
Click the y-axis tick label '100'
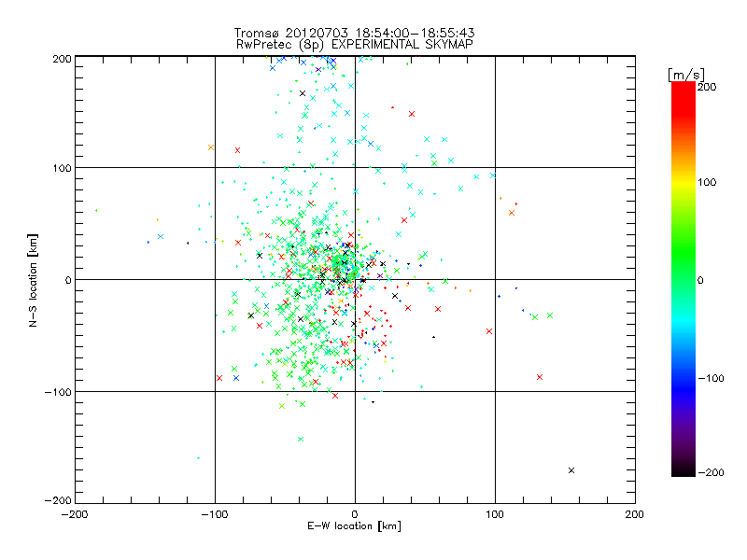(x=62, y=168)
